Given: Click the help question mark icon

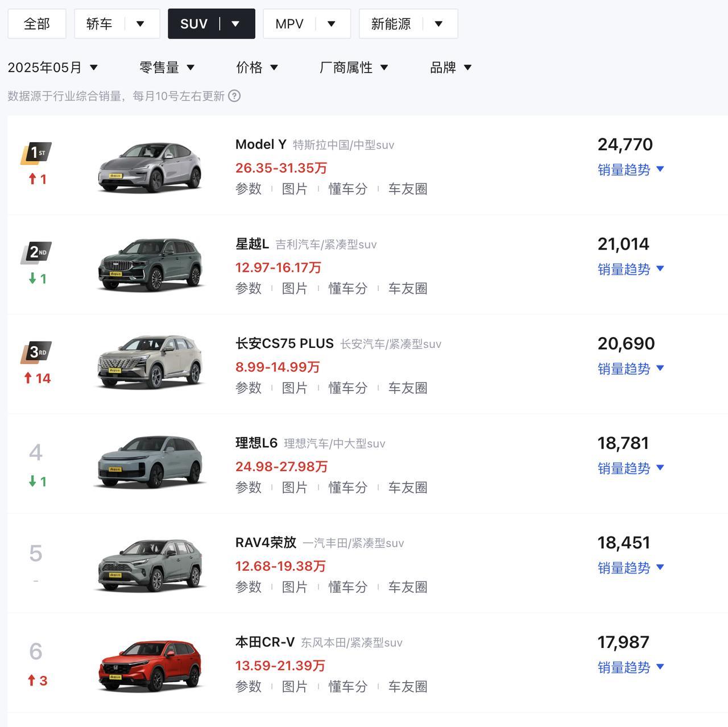Looking at the screenshot, I should [234, 96].
